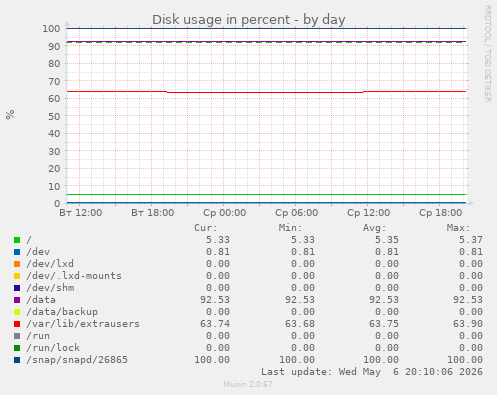Click the blue swatch for /dev
Screen dimensions: 497x395
17,252
